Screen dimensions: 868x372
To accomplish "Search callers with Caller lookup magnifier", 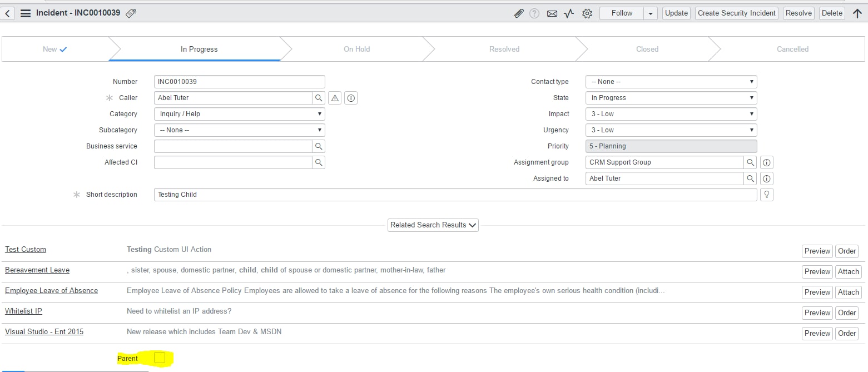I will (x=319, y=98).
